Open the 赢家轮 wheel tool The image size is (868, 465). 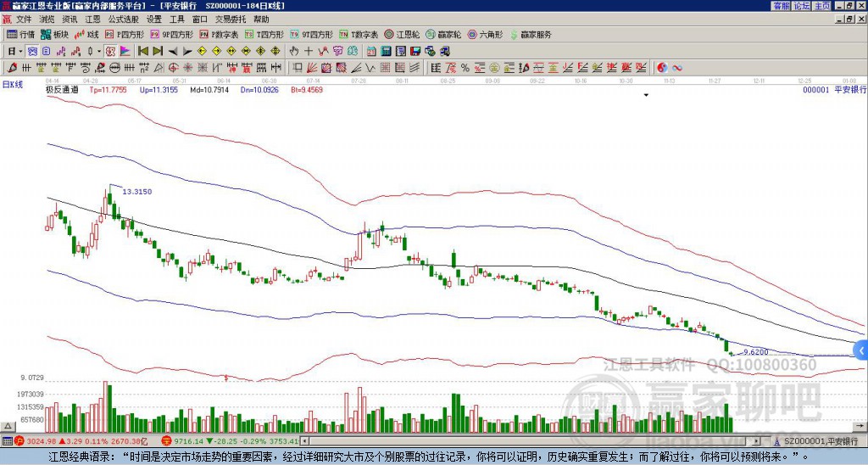(x=443, y=35)
